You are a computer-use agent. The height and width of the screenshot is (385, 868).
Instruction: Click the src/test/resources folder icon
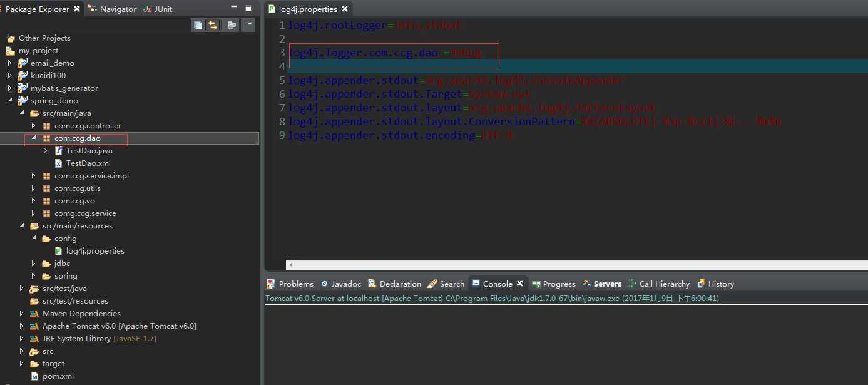[x=34, y=300]
